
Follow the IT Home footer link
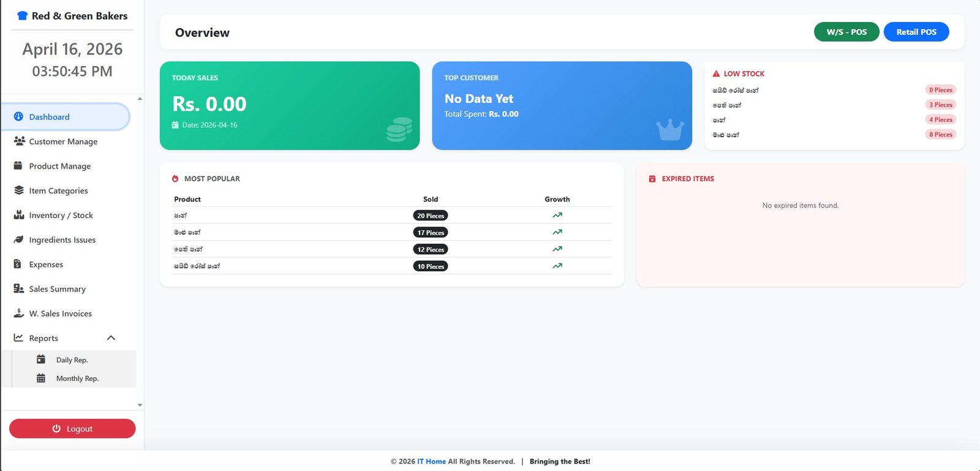tap(431, 462)
